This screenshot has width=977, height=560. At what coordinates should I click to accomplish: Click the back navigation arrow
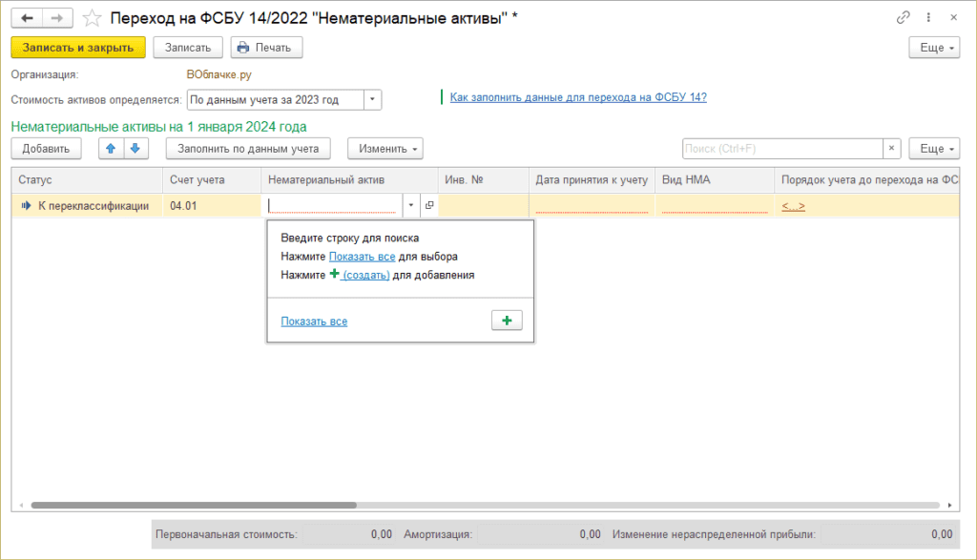click(29, 18)
